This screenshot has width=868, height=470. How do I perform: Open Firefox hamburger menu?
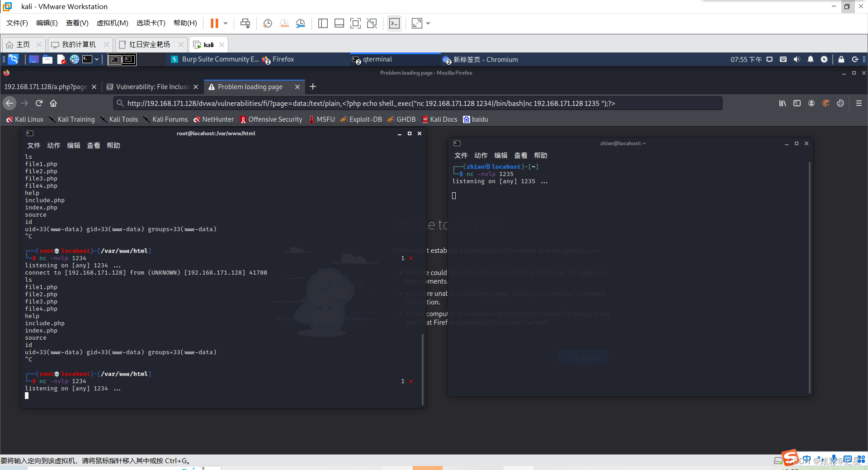click(859, 103)
